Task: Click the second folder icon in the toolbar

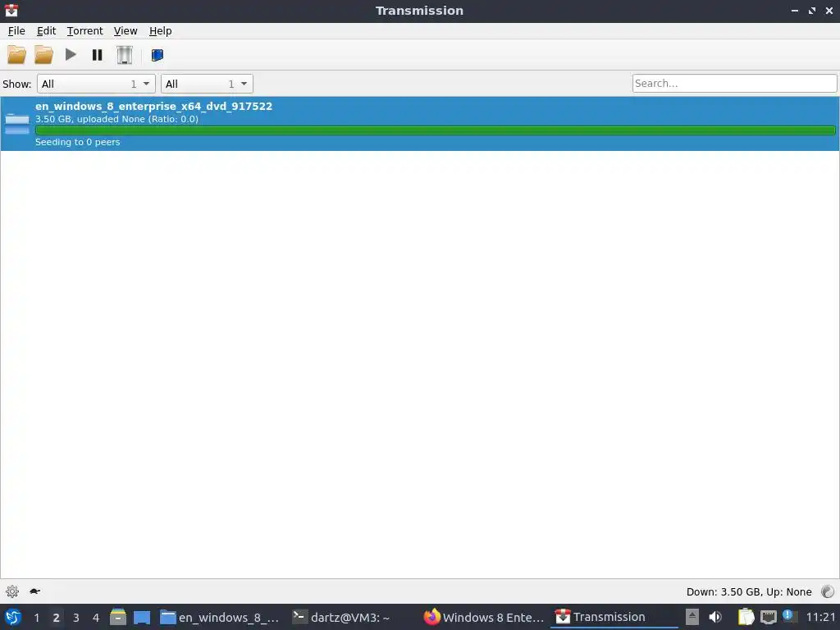Action: [x=43, y=55]
